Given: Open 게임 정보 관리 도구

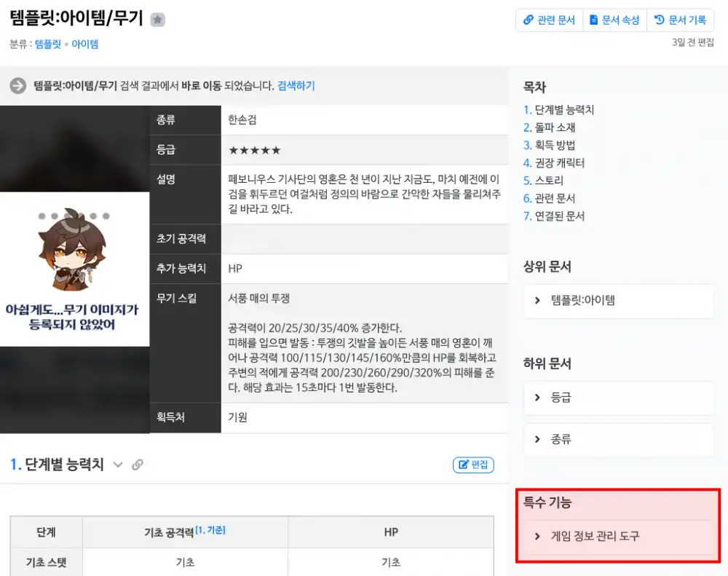Looking at the screenshot, I should click(x=618, y=536).
